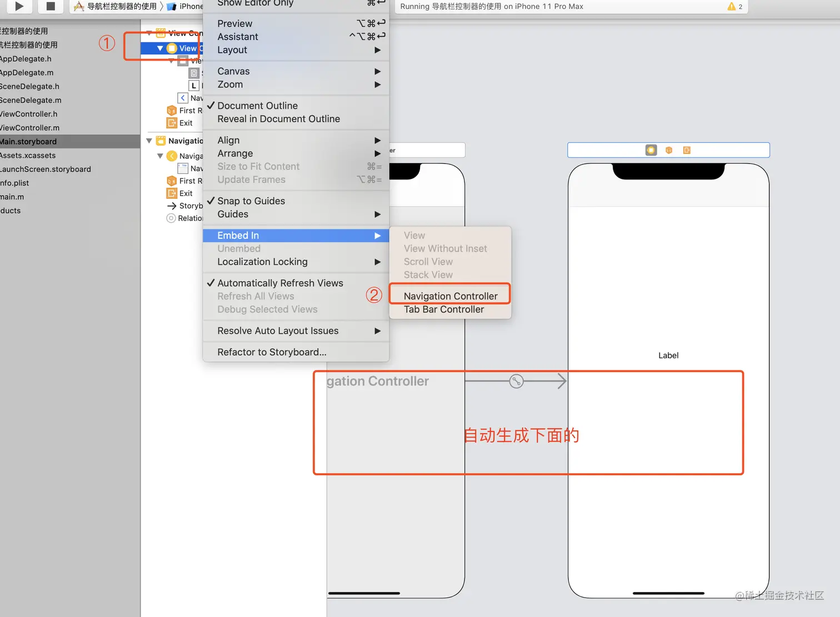Open main.m in the file navigator
Image resolution: width=840 pixels, height=617 pixels.
(x=12, y=197)
